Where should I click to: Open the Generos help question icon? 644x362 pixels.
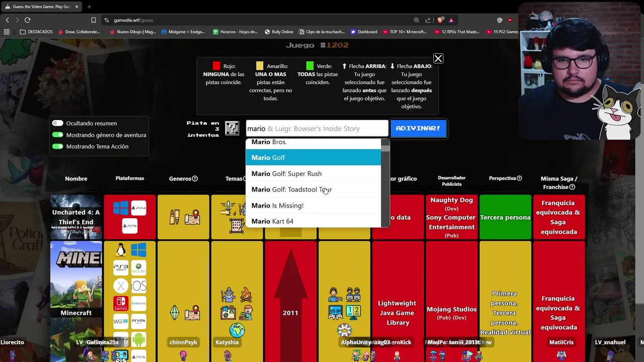pyautogui.click(x=195, y=178)
